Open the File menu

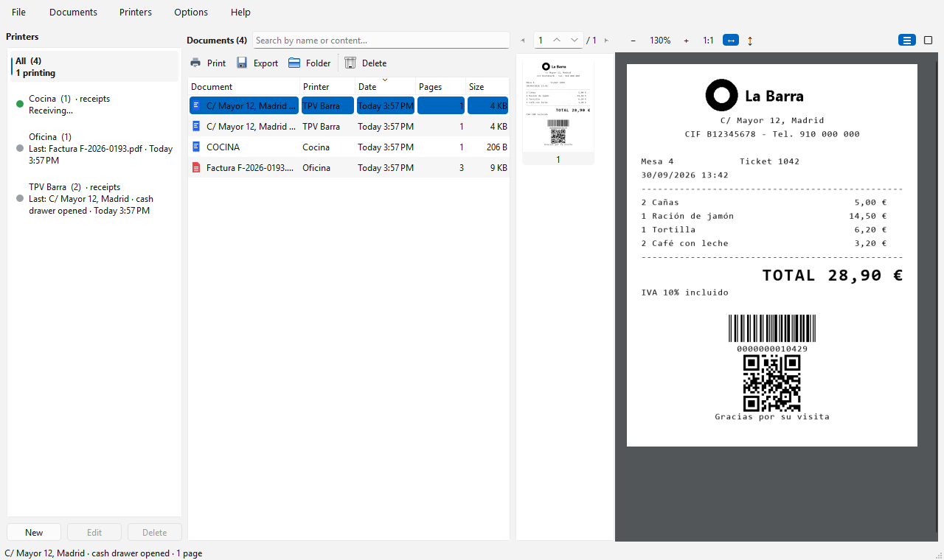coord(18,13)
